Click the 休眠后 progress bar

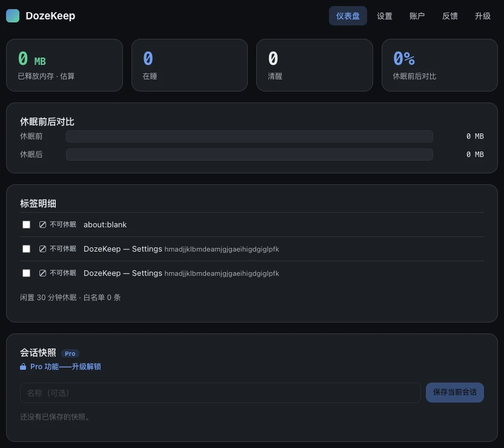pos(250,155)
